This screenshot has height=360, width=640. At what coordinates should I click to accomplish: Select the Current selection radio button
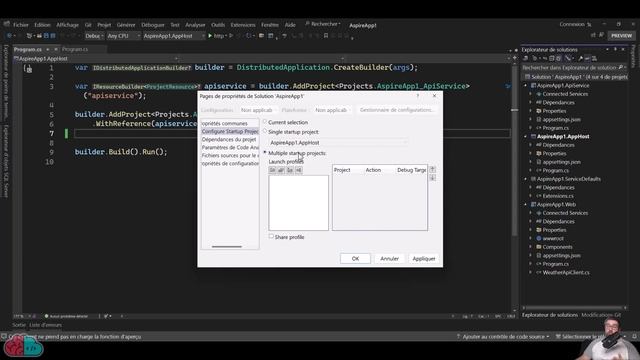tap(265, 122)
